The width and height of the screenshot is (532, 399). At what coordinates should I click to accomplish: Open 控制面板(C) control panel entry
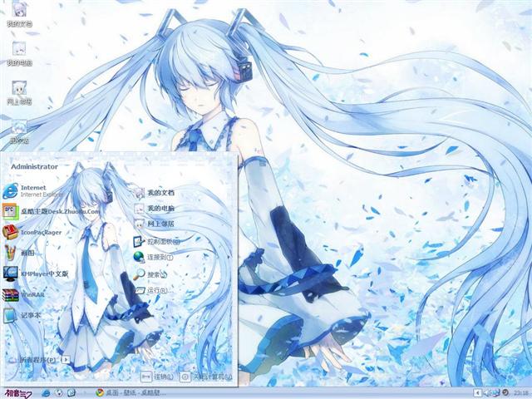pos(157,242)
